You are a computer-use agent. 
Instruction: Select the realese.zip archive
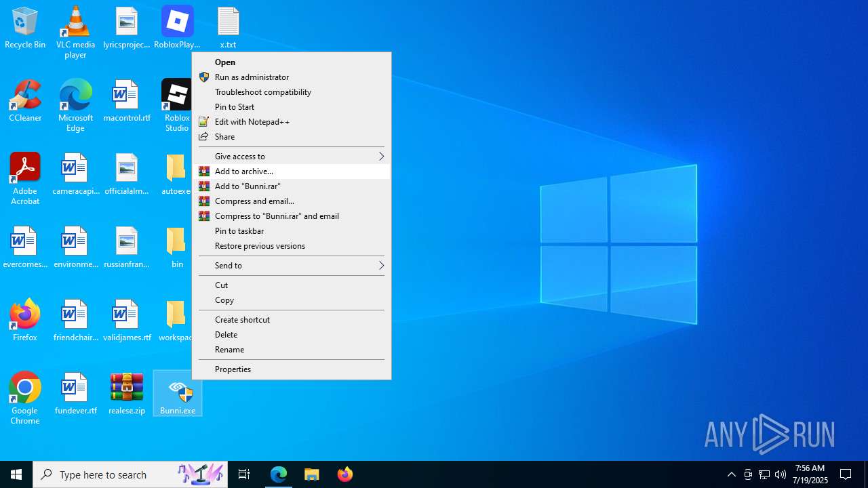coord(127,394)
